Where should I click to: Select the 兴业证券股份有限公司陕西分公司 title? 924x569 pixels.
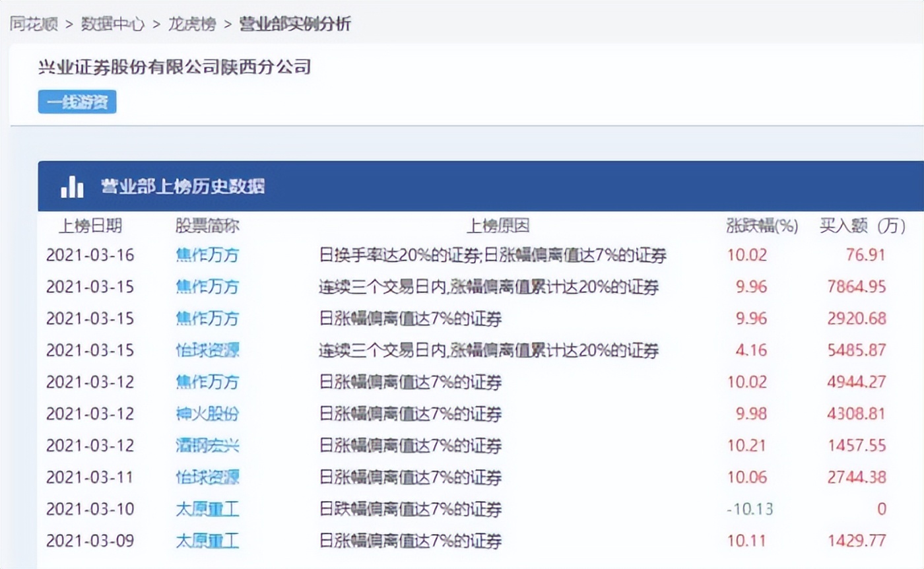coord(175,67)
